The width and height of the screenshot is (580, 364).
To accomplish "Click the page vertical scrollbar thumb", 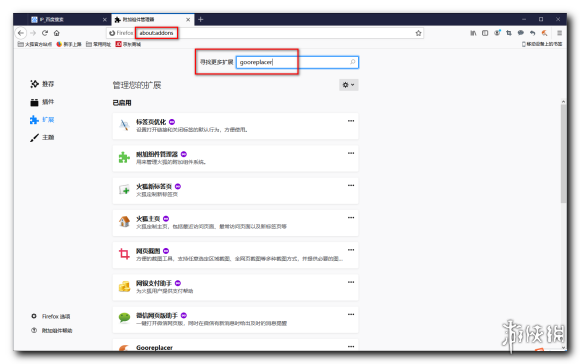I will coord(563,154).
